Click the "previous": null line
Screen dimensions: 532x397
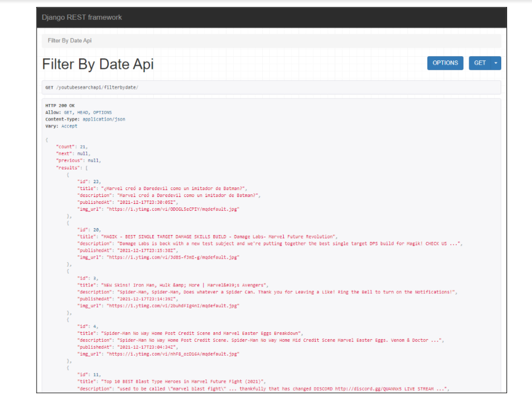pos(79,160)
